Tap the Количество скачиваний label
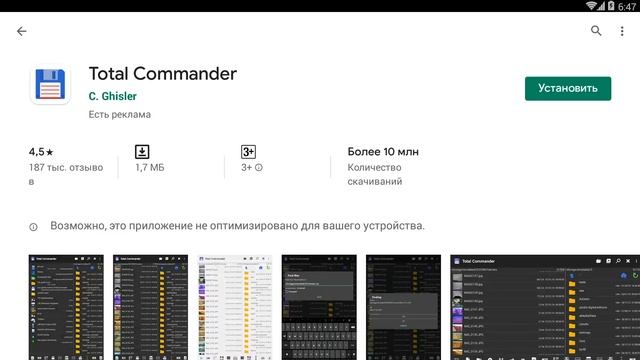The height and width of the screenshot is (360, 640). point(375,174)
